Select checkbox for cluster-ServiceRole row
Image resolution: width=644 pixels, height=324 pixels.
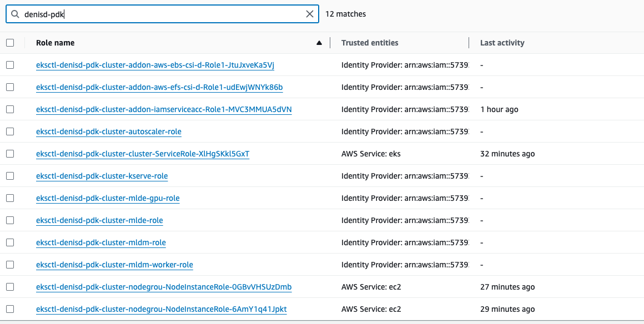point(10,154)
